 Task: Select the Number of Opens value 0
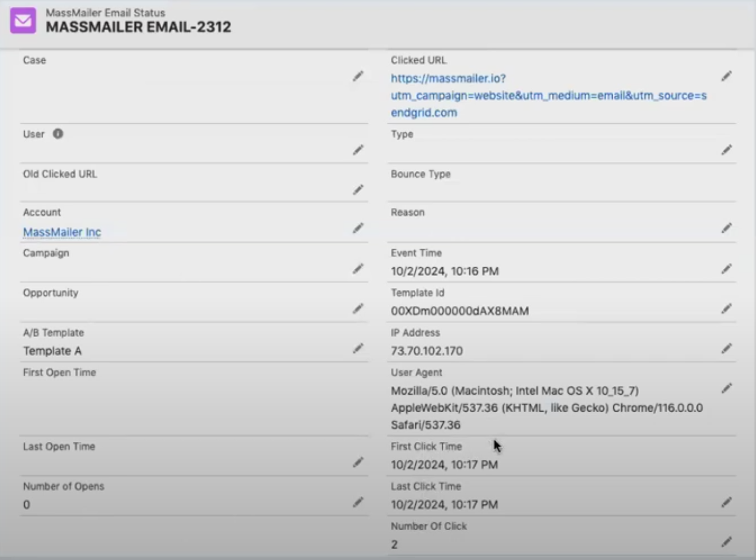26,505
